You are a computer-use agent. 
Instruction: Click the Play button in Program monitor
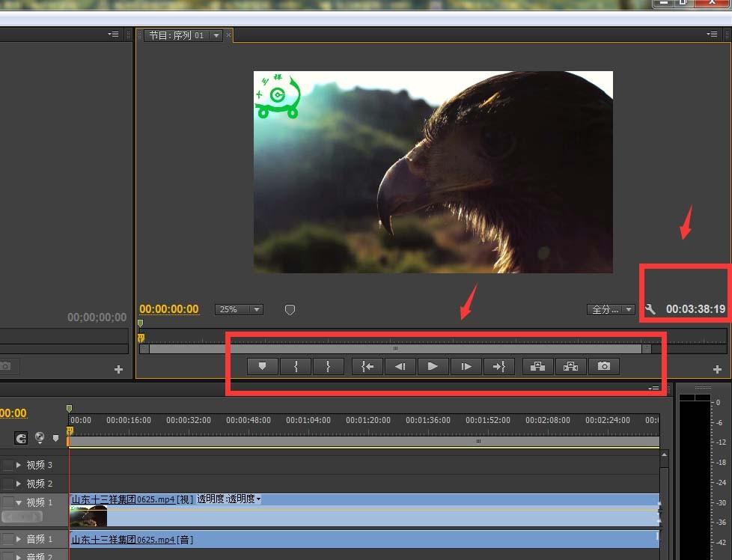[x=433, y=366]
